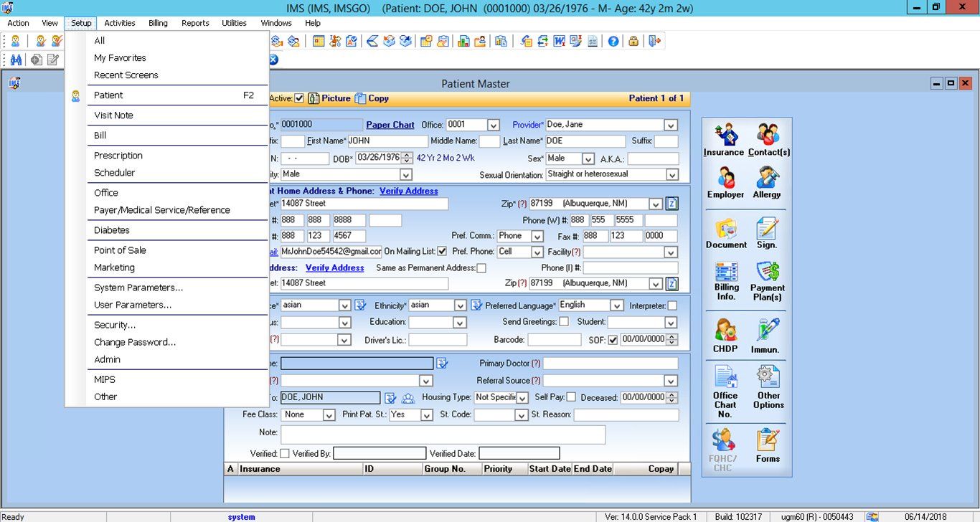Increment the DOB with its stepper arrow
This screenshot has width=980, height=522.
tap(406, 155)
